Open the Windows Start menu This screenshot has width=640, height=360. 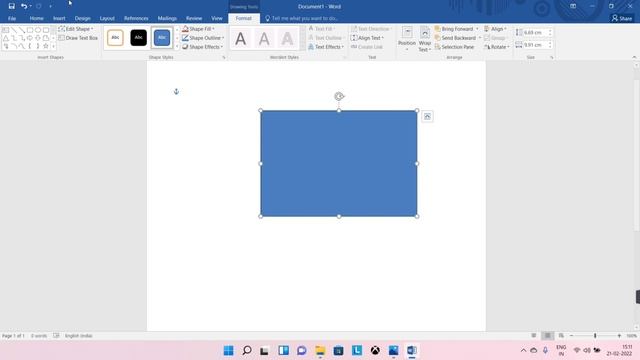click(229, 350)
